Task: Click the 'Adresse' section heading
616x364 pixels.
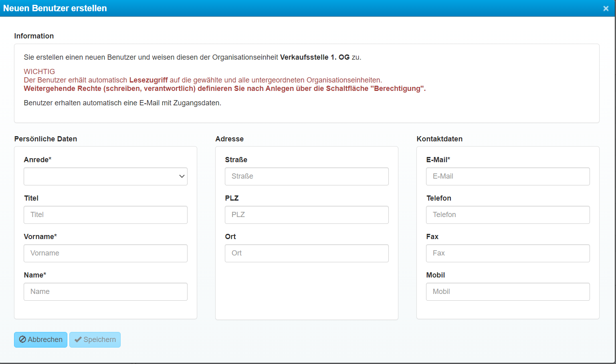Action: pos(230,139)
